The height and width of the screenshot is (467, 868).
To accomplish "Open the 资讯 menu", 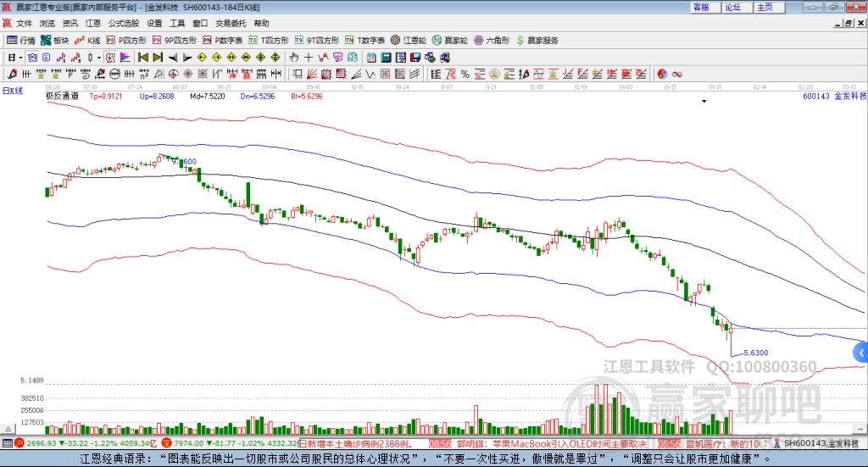I will coord(70,23).
